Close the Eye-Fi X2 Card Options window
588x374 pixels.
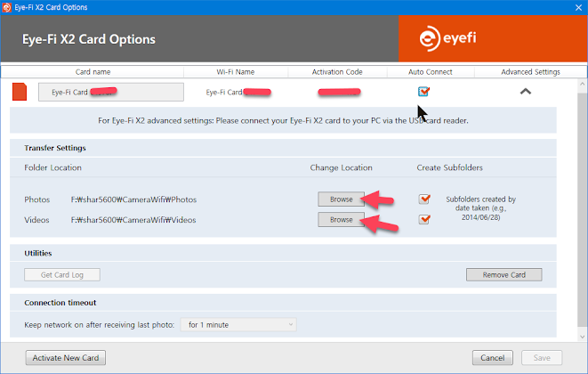pos(578,7)
